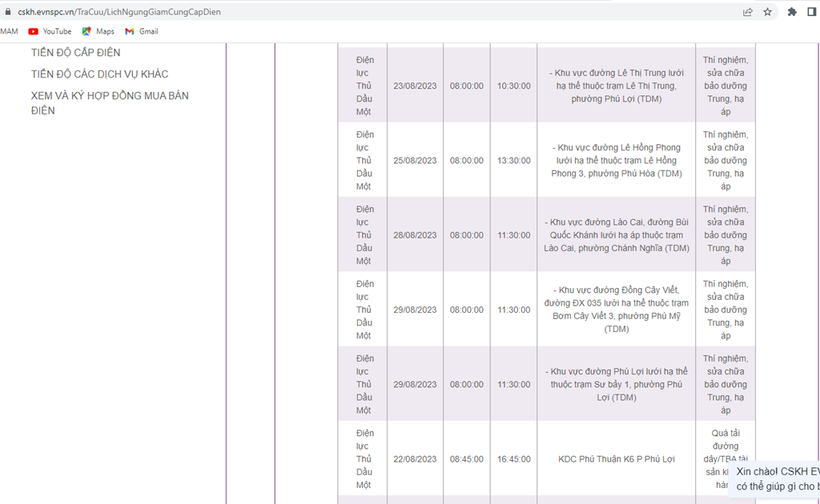Viewport: 820px width, 504px height.
Task: Select the Lê Hồng Phong area description cell
Action: click(617, 160)
